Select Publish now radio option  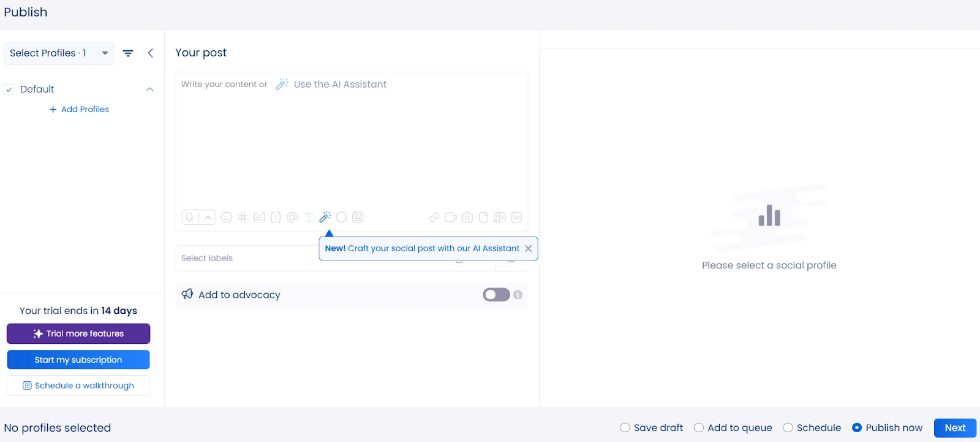tap(857, 428)
